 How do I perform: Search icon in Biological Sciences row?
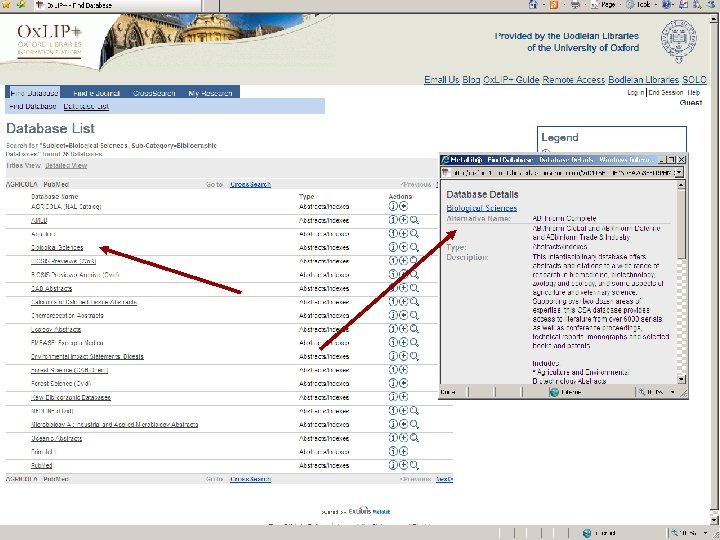[x=414, y=247]
